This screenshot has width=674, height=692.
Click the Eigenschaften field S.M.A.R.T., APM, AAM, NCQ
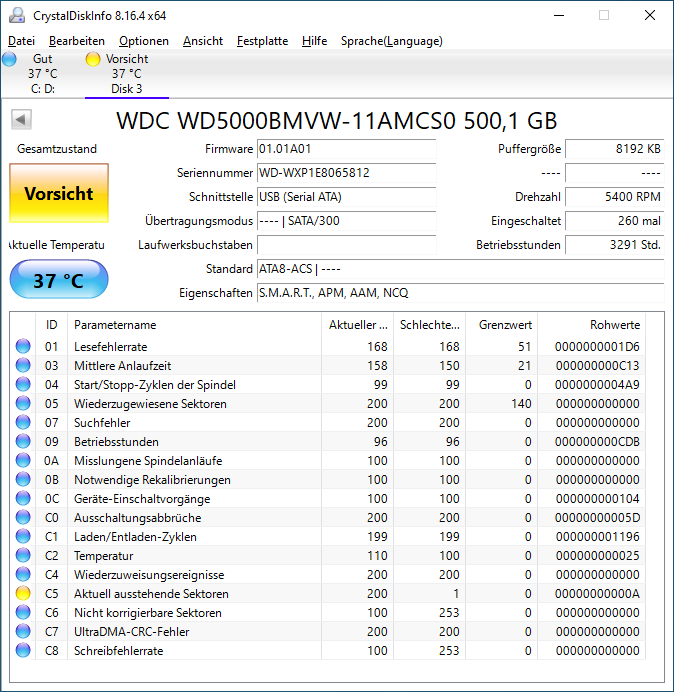pos(460,293)
